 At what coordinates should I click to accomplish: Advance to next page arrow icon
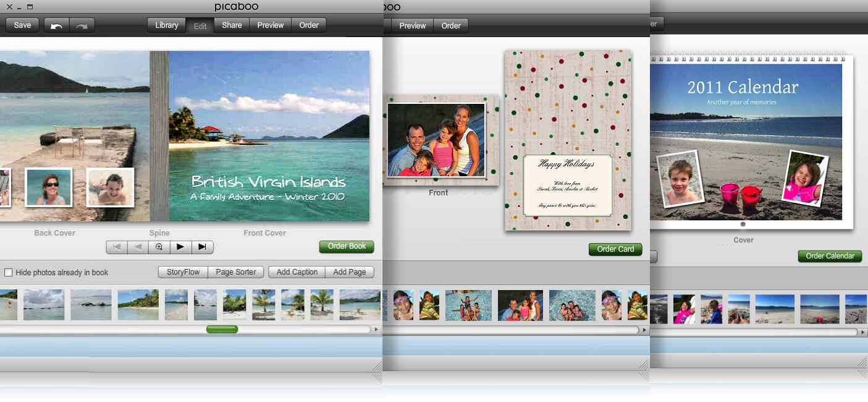tap(180, 247)
